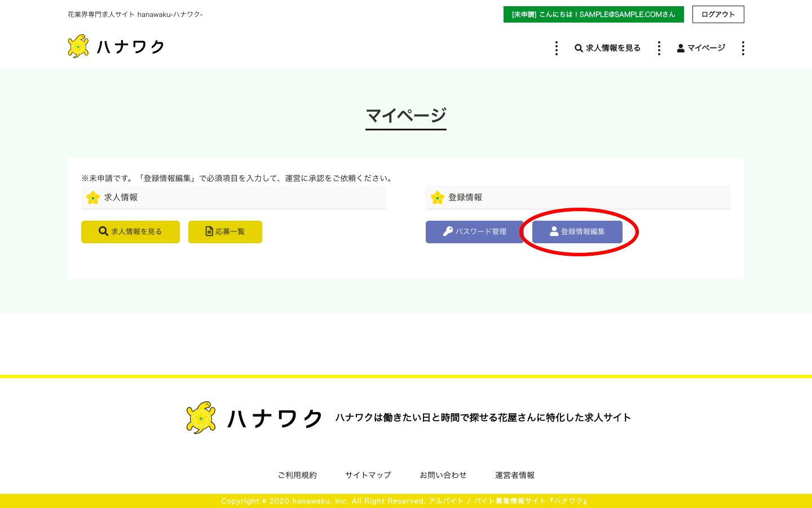
Task: Open the ご利用規約 footer link
Action: (297, 475)
